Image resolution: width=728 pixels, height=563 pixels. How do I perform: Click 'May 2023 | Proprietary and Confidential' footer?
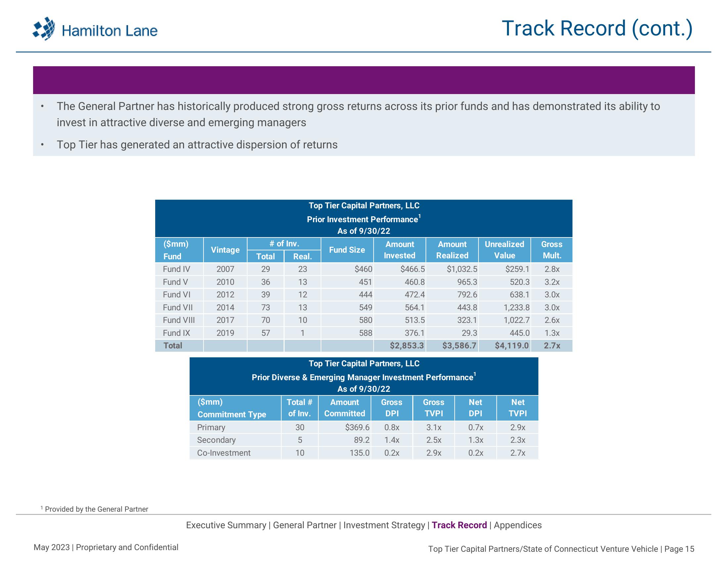click(106, 547)
